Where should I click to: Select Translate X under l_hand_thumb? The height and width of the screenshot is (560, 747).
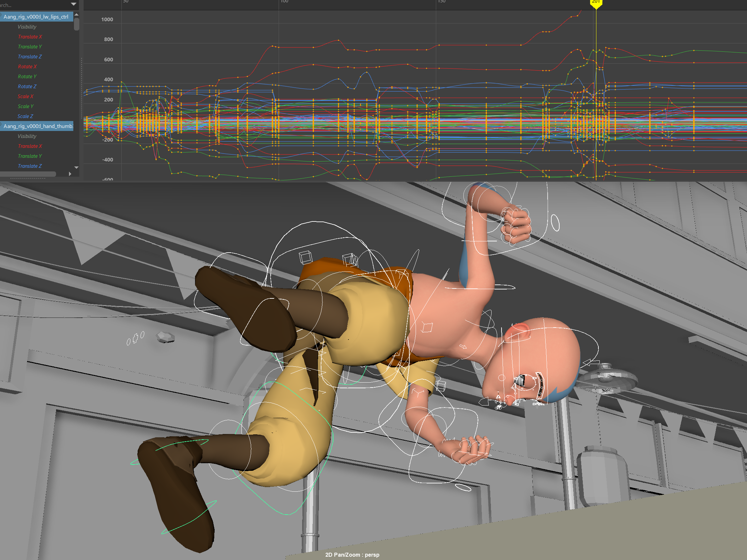pyautogui.click(x=30, y=146)
